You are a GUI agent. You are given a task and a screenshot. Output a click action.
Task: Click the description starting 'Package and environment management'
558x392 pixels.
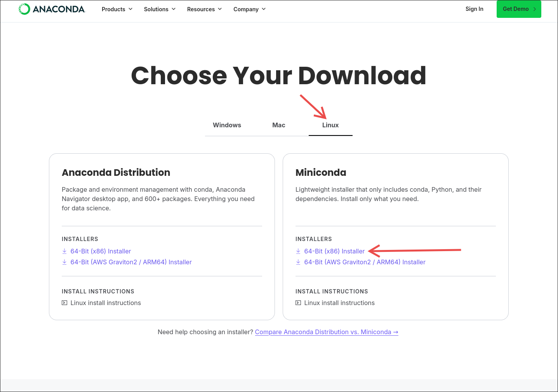click(x=158, y=199)
